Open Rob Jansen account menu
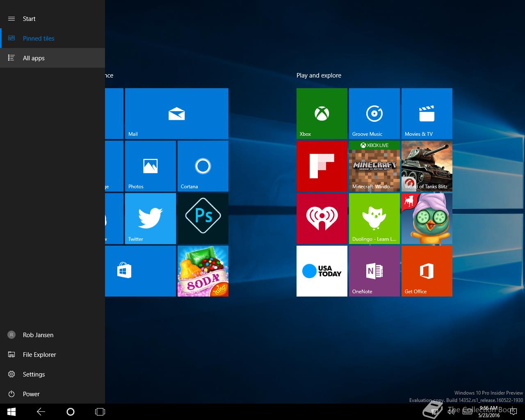This screenshot has width=525, height=420. (52, 335)
